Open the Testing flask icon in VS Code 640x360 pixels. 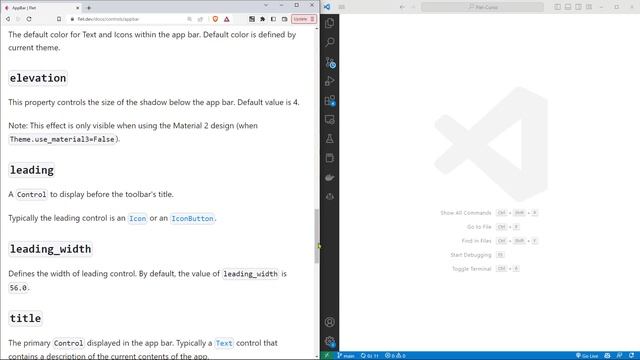point(330,139)
